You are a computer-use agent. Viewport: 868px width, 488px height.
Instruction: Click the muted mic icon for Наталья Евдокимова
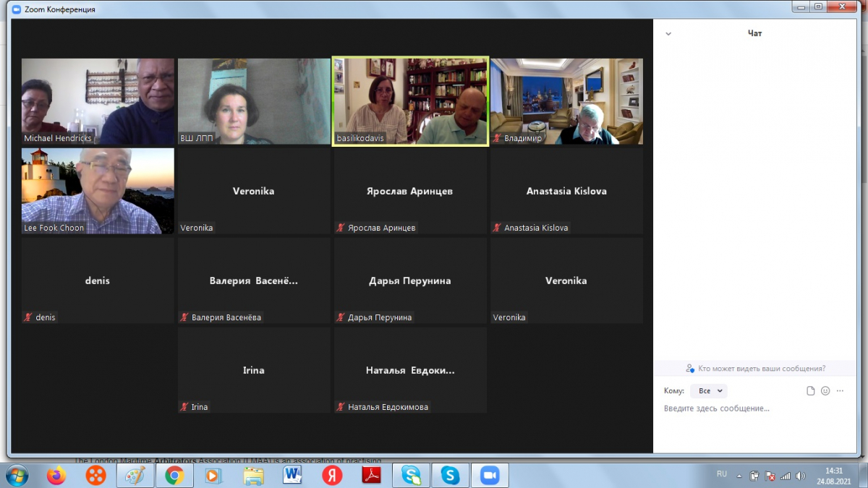(x=341, y=407)
